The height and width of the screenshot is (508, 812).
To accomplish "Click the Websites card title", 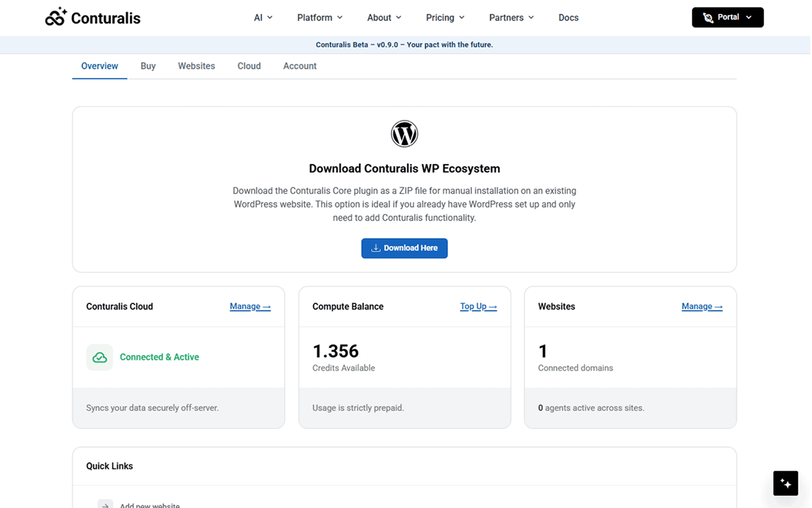I will (x=557, y=306).
